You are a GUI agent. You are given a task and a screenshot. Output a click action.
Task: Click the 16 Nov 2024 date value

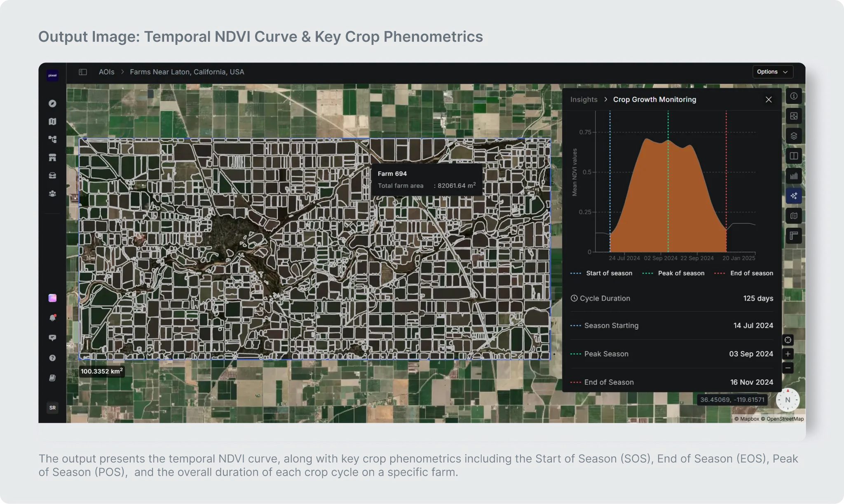pos(752,383)
